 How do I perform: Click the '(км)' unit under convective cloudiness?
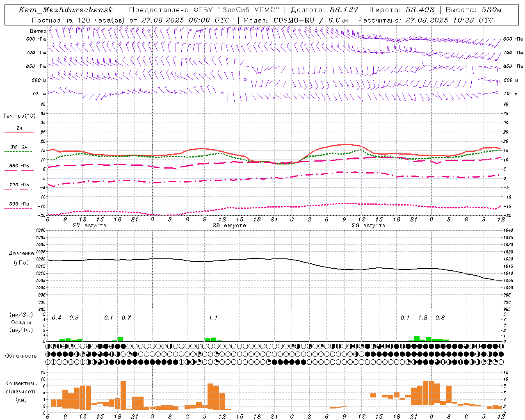(21, 399)
